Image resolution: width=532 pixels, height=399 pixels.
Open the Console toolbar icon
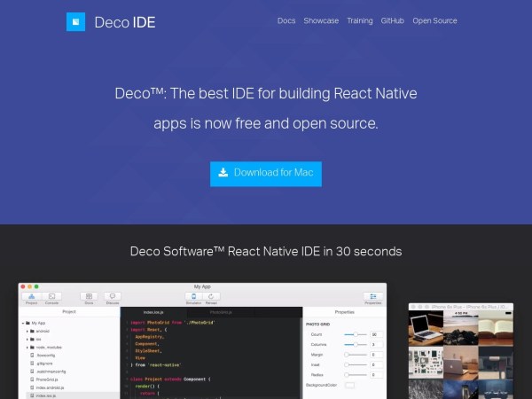[x=52, y=297]
